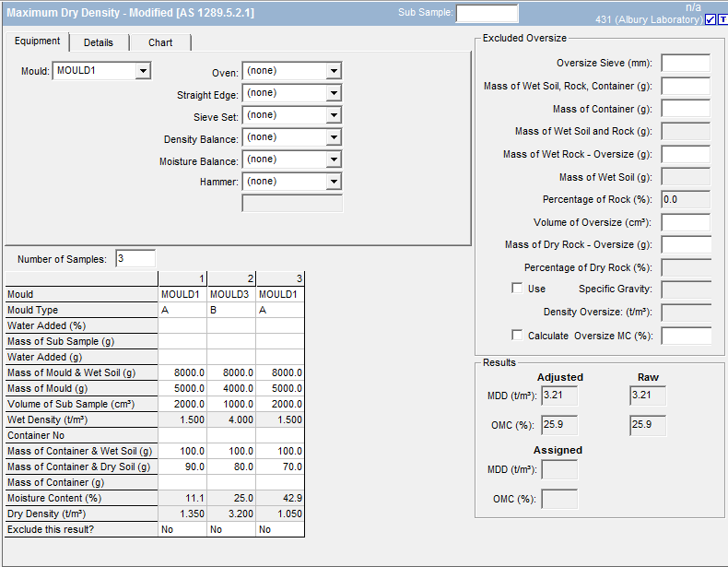The image size is (728, 567).
Task: Select the MOULD3 cell in sample 2
Action: click(x=231, y=294)
